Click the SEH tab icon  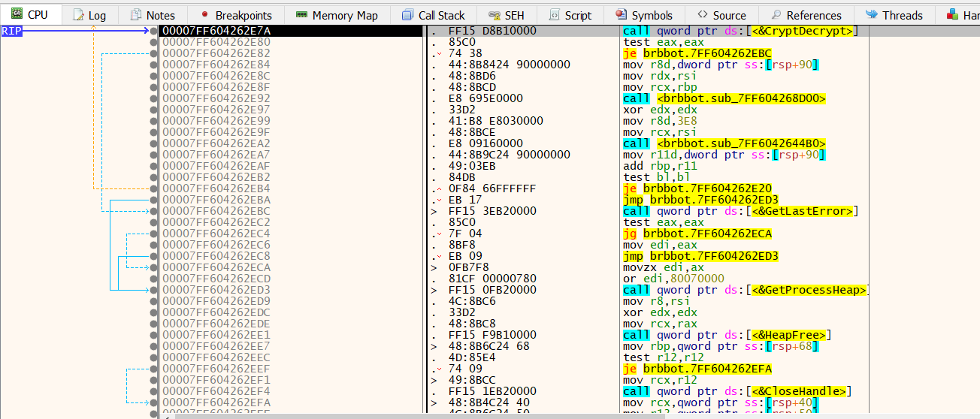[494, 15]
